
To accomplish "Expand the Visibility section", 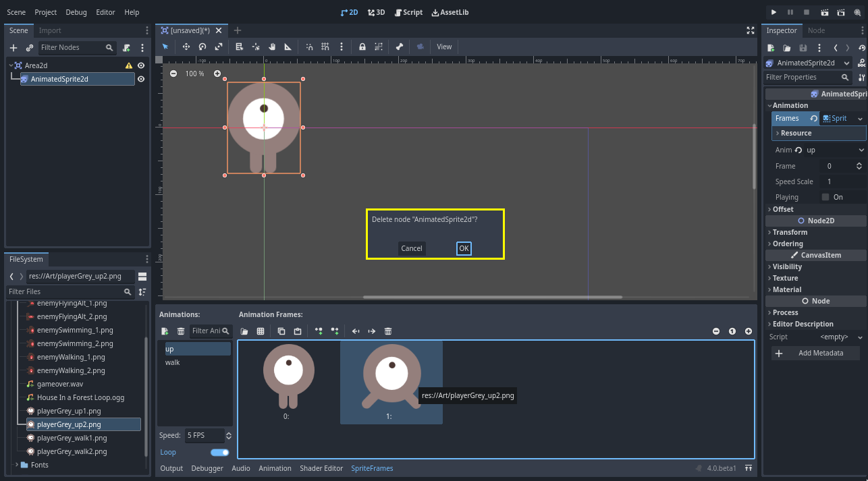I will pos(815,266).
